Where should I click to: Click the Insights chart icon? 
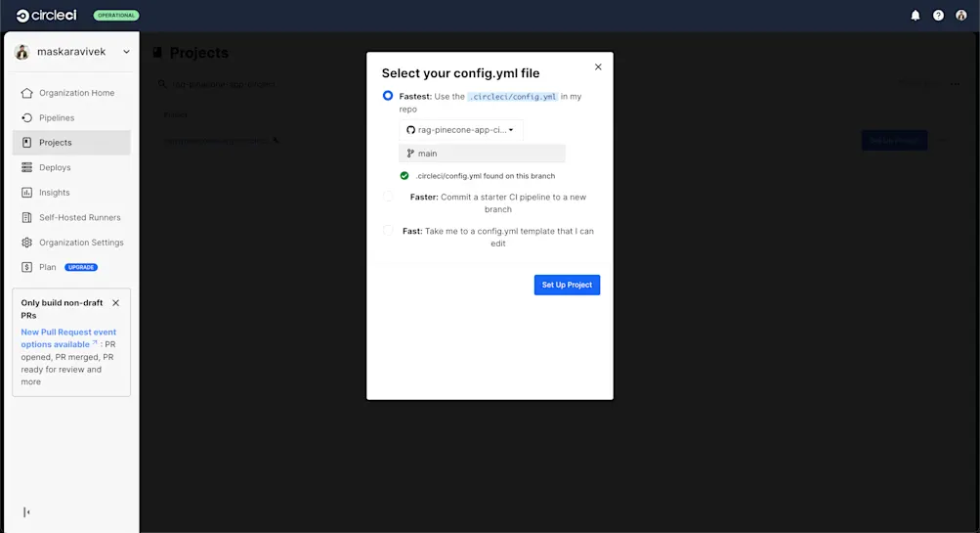coord(27,193)
